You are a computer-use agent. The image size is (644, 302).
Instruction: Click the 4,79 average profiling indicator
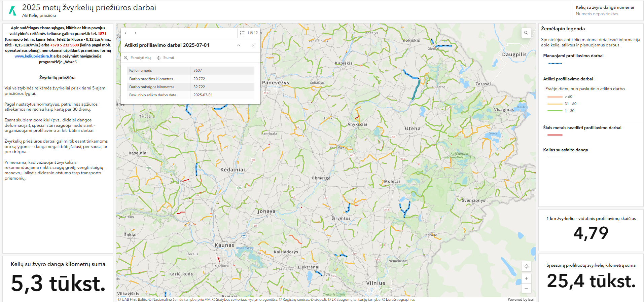tap(591, 233)
